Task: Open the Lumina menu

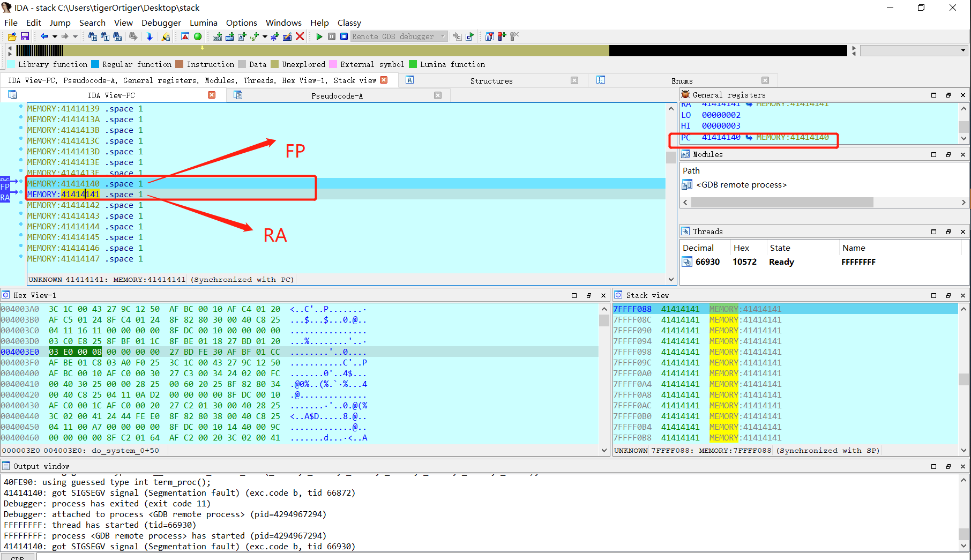Action: coord(203,23)
